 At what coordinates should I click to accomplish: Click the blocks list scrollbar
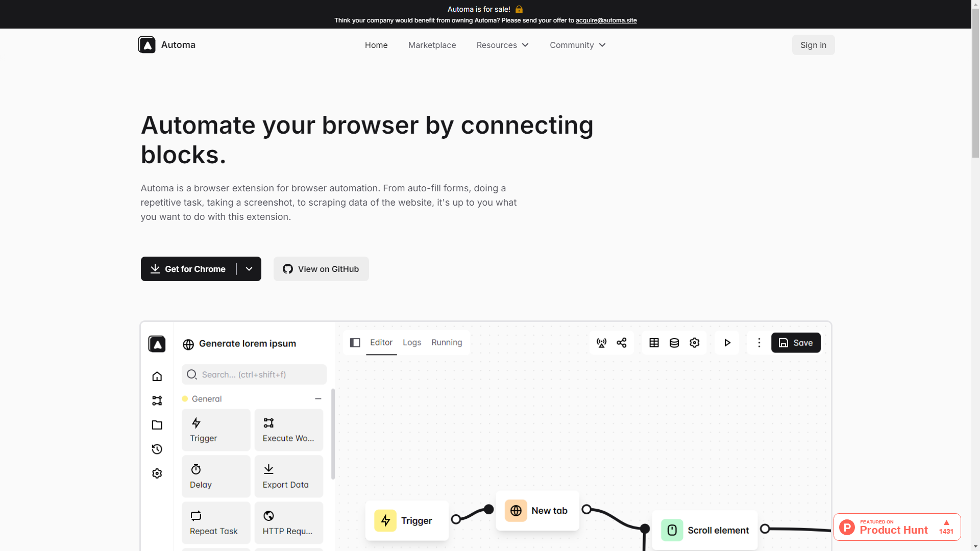pos(333,434)
